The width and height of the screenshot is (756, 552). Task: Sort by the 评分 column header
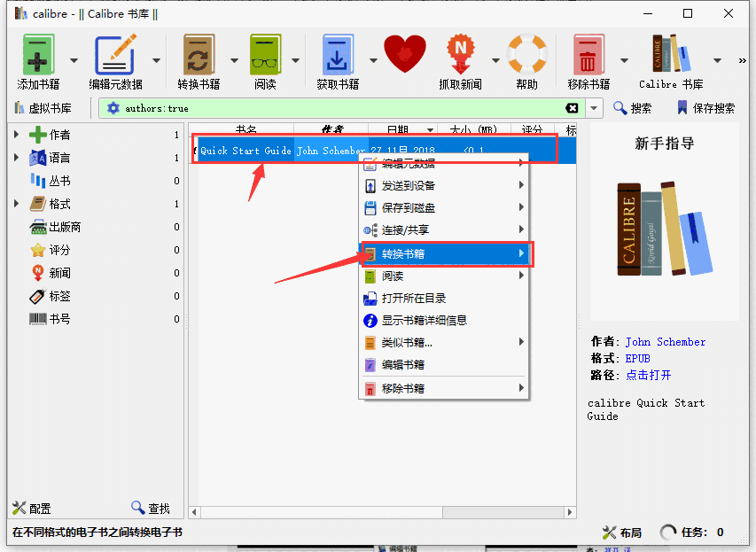[532, 129]
